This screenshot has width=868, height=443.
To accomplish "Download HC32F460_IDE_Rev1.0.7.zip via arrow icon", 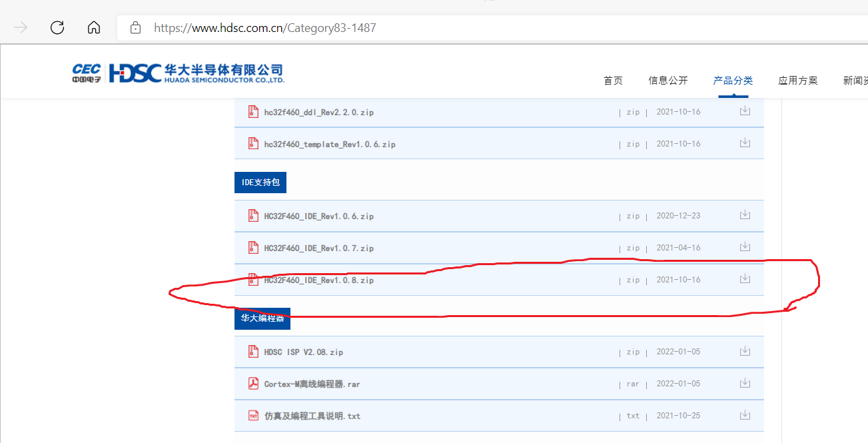I will coord(745,246).
